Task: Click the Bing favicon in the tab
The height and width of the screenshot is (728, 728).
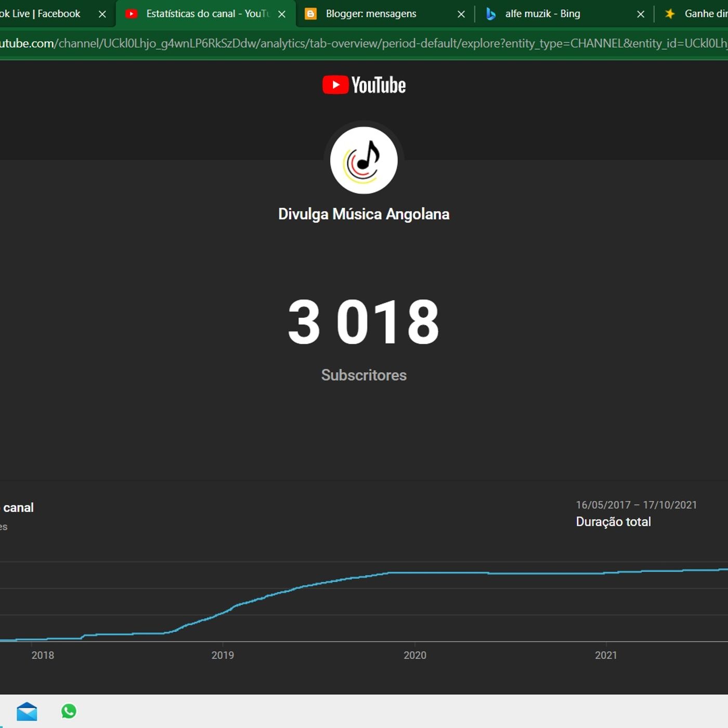Action: coord(490,14)
